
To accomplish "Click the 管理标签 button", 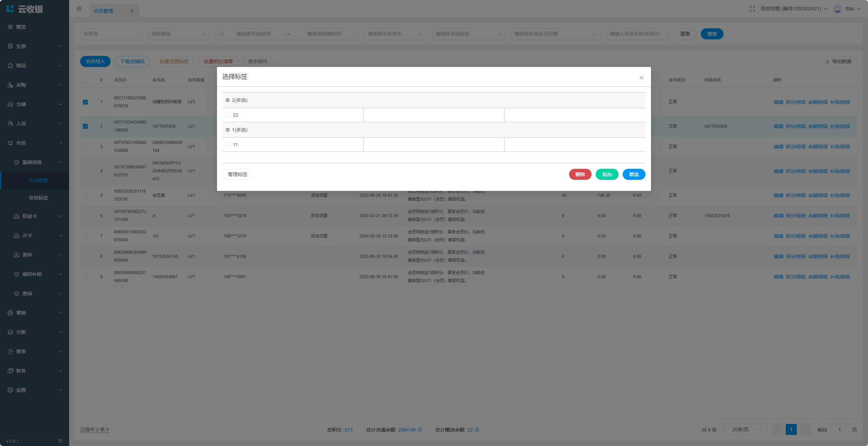I will coord(237,174).
